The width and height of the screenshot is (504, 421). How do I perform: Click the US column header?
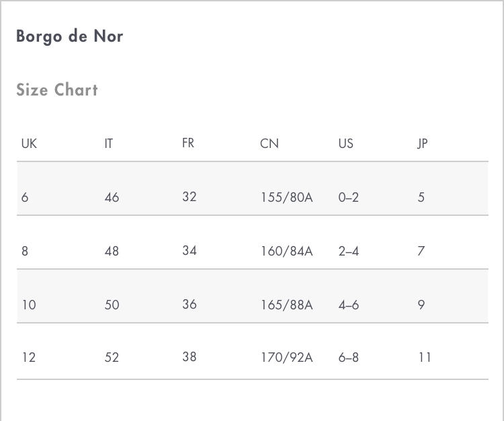[x=346, y=143]
